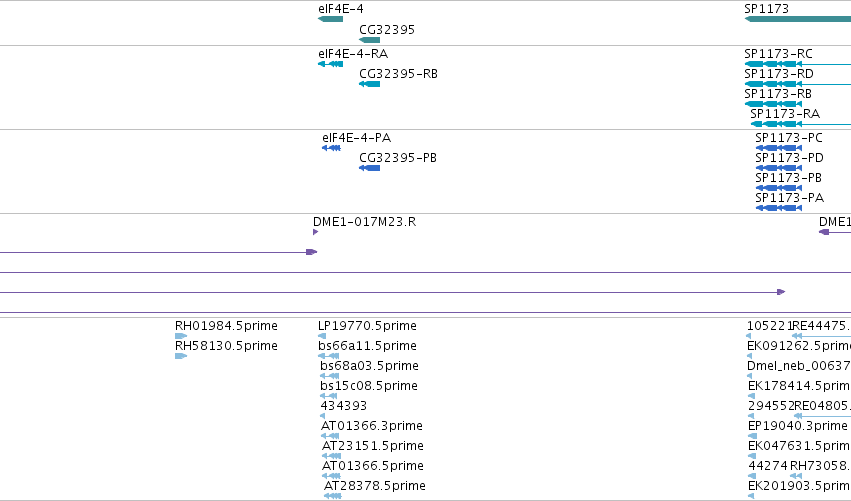Select the SP1173-PC CDS glyph
The height and width of the screenshot is (501, 851).
click(x=779, y=148)
